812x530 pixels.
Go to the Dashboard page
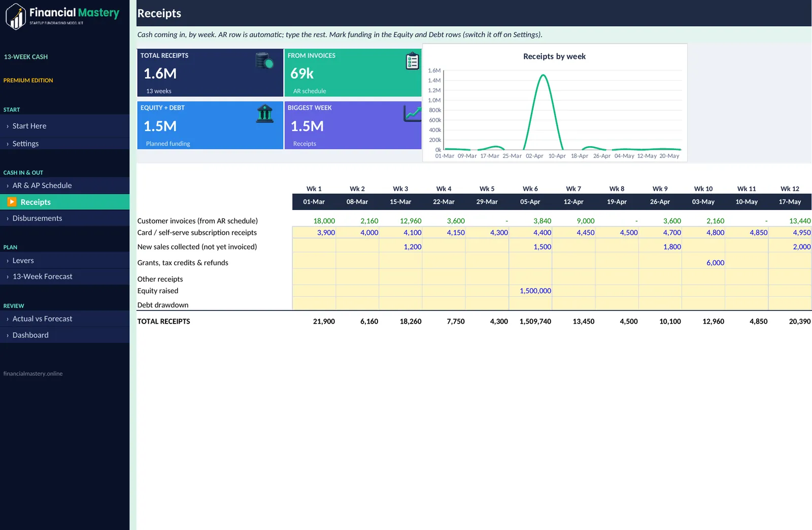pos(65,335)
